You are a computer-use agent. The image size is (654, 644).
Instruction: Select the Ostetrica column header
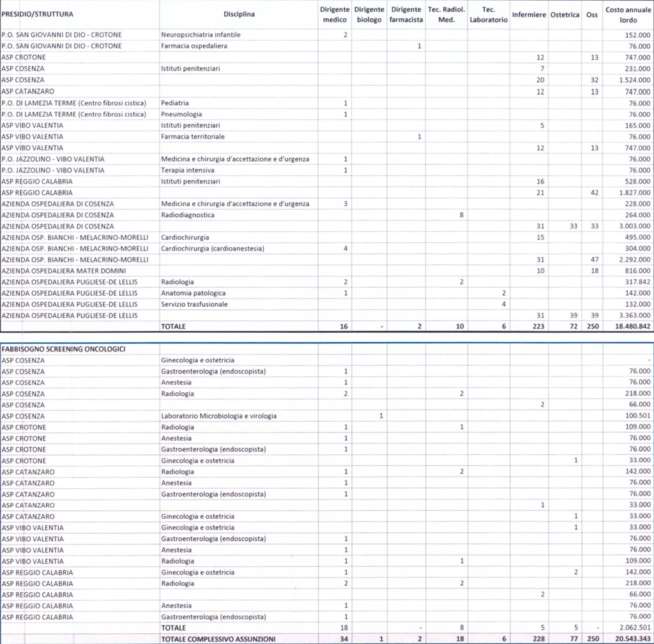[x=565, y=15]
